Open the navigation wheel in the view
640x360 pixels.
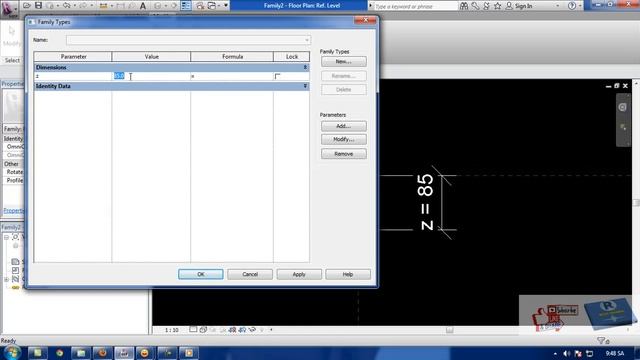coord(622,107)
